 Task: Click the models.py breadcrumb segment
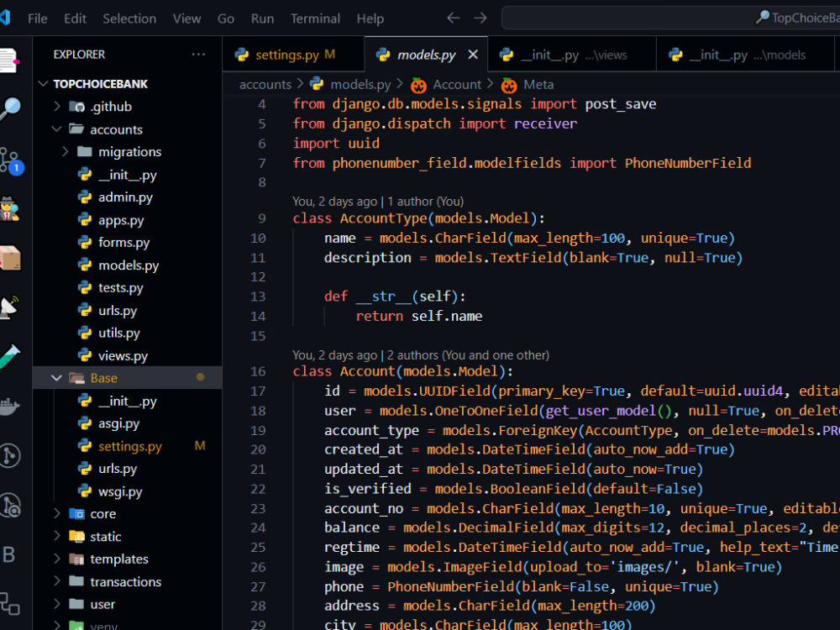351,85
